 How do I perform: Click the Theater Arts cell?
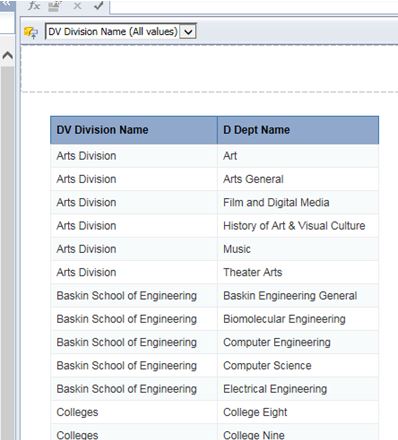pyautogui.click(x=298, y=272)
